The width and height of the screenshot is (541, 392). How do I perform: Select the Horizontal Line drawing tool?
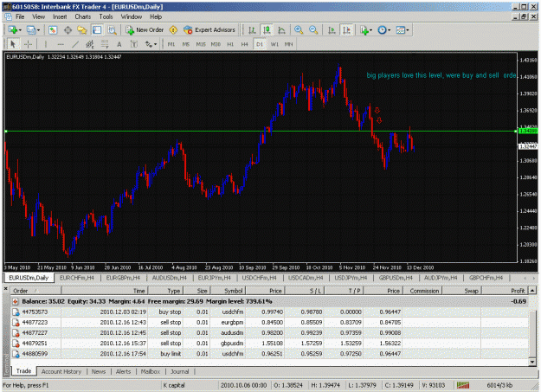tap(61, 44)
